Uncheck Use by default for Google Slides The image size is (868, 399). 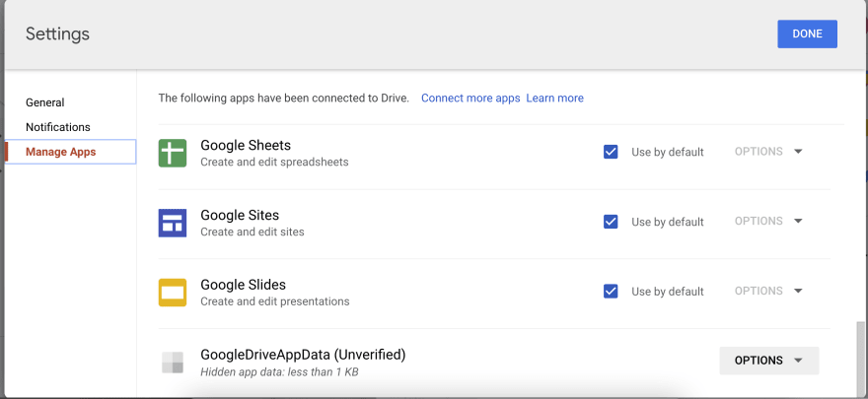click(611, 292)
